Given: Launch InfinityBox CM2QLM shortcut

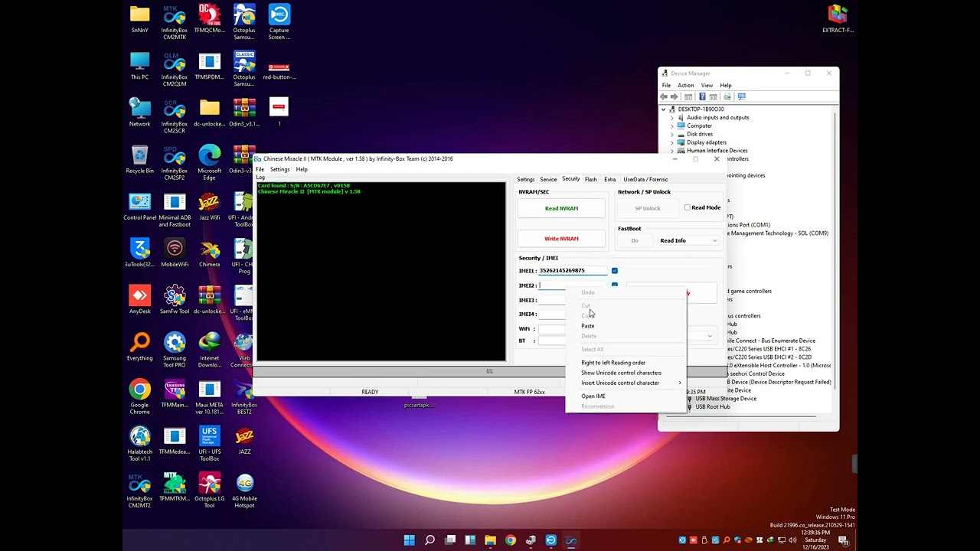Looking at the screenshot, I should click(175, 70).
